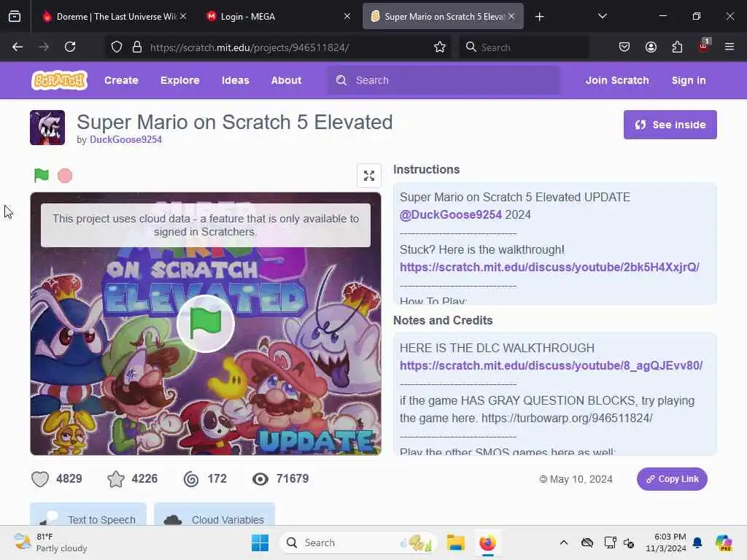Viewport: 747px width, 560px height.
Task: Open the Ideas menu item
Action: (236, 80)
